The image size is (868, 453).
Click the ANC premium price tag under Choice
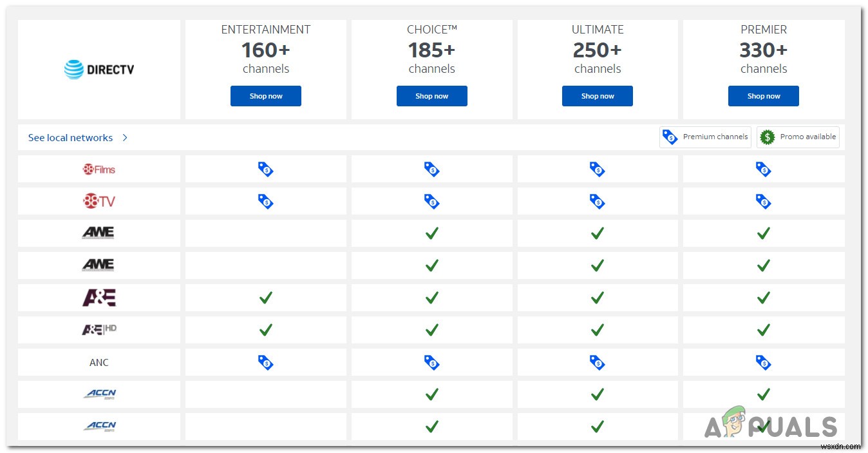pyautogui.click(x=431, y=362)
